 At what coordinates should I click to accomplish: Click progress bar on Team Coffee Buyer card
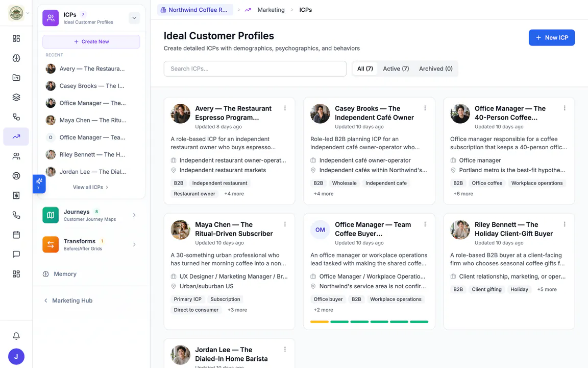370,322
